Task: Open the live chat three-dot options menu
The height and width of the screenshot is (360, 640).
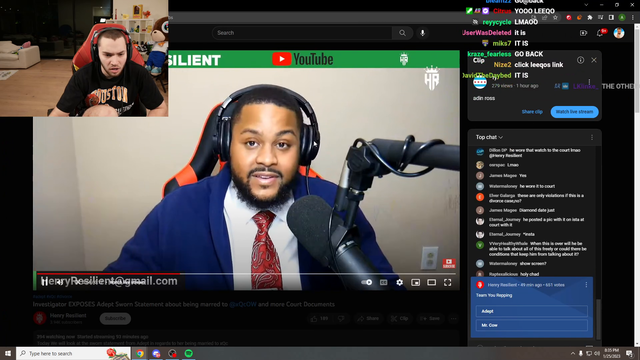Action: click(x=592, y=138)
